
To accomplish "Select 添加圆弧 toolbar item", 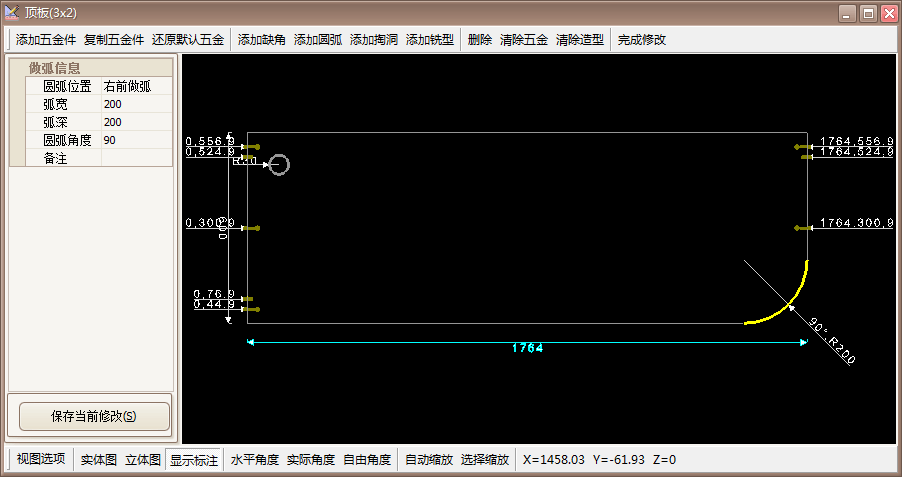I will click(x=318, y=40).
